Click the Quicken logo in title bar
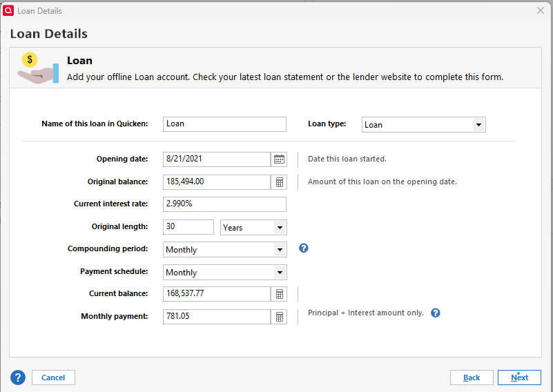Screen dimensions: 553x392 pyautogui.click(x=9, y=10)
